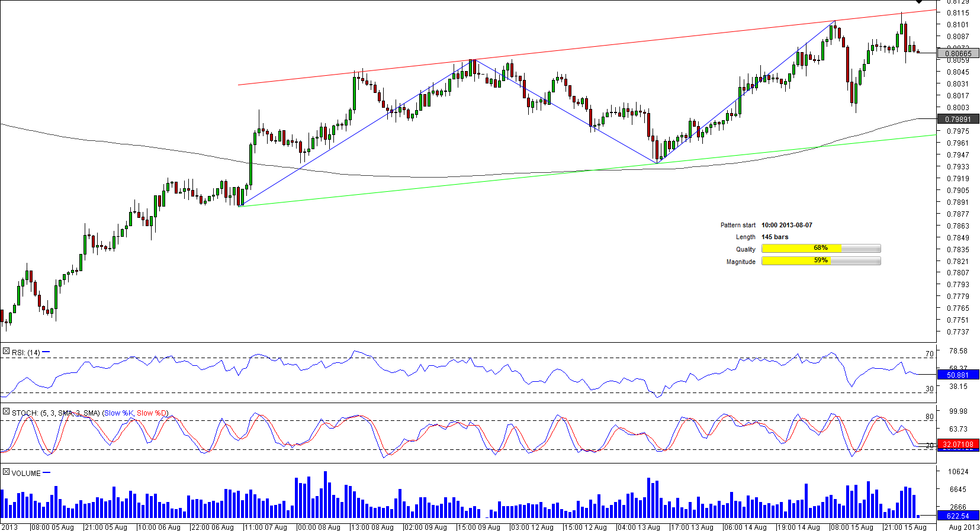Viewport: 980px width, 531px height.
Task: Click the blue VOLUME legend line marker
Action: (x=47, y=473)
